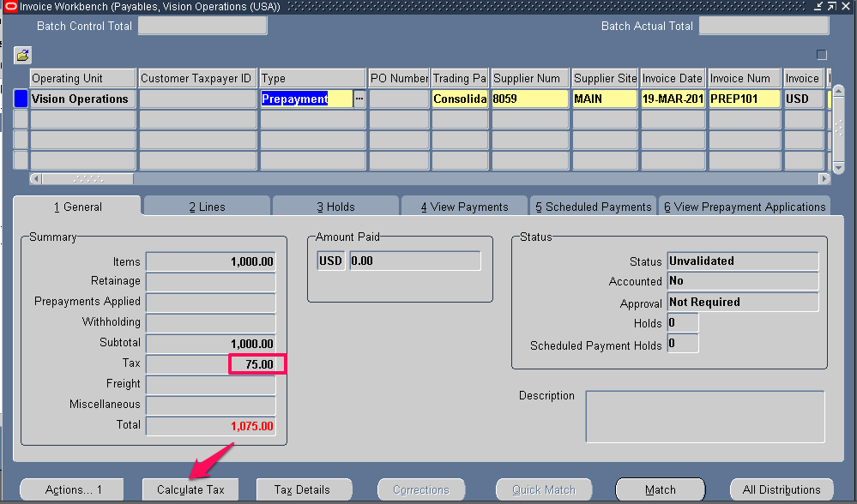Click the Corrections button
This screenshot has width=857, height=504.
pyautogui.click(x=421, y=489)
